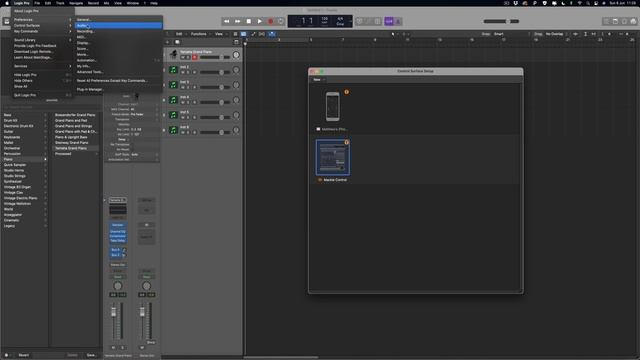Choose General… in the Preferences submenu
640x360 pixels.
tap(118, 20)
